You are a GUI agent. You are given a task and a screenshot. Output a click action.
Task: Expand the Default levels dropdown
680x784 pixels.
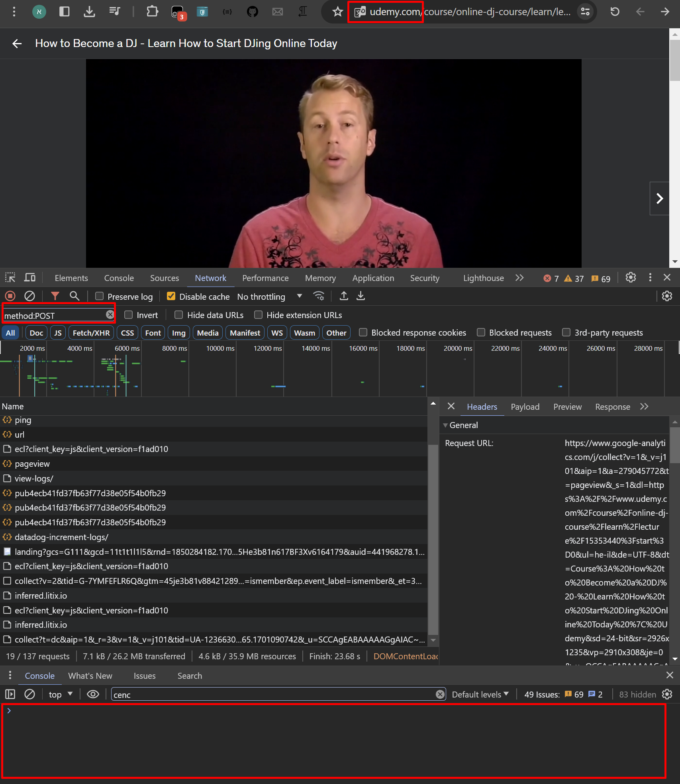[x=480, y=695]
